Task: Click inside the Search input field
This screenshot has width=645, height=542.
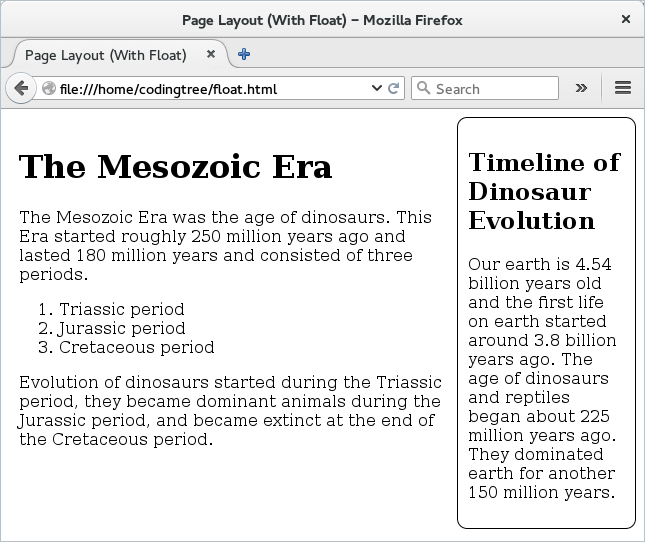Action: pyautogui.click(x=492, y=89)
